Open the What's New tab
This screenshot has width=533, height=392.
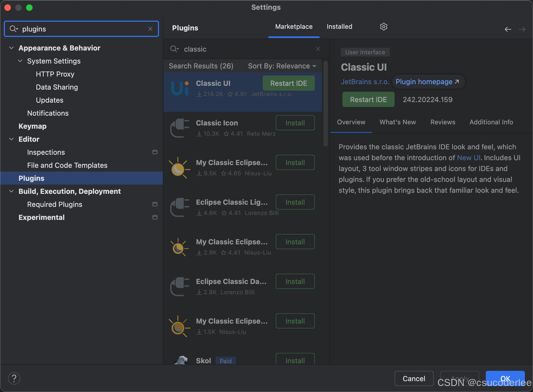pyautogui.click(x=397, y=122)
